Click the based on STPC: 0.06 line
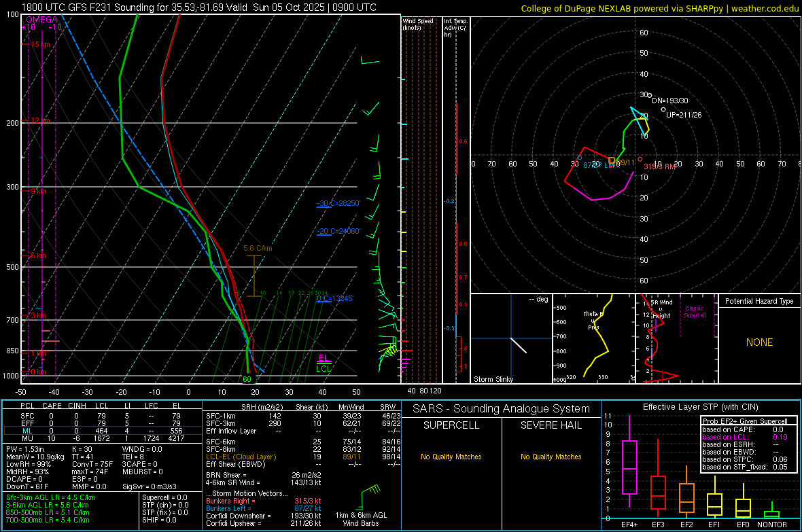Image resolution: width=802 pixels, height=532 pixels. pos(745,460)
